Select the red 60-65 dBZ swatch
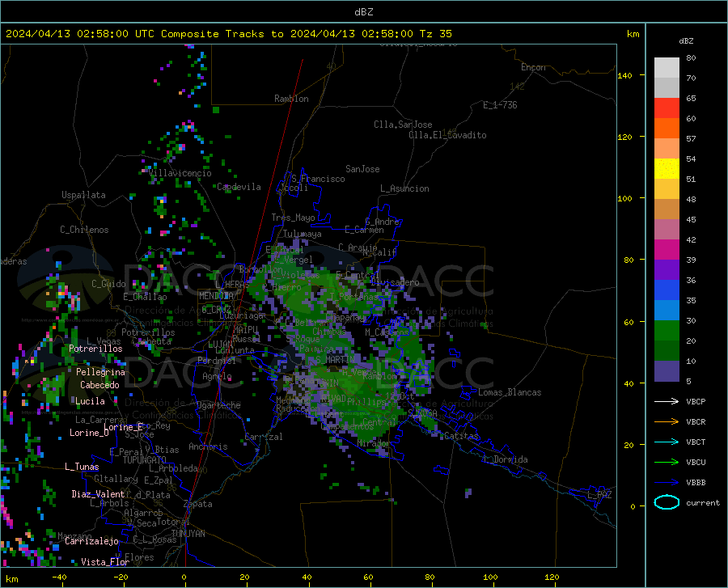The height and width of the screenshot is (588, 728). tap(667, 108)
